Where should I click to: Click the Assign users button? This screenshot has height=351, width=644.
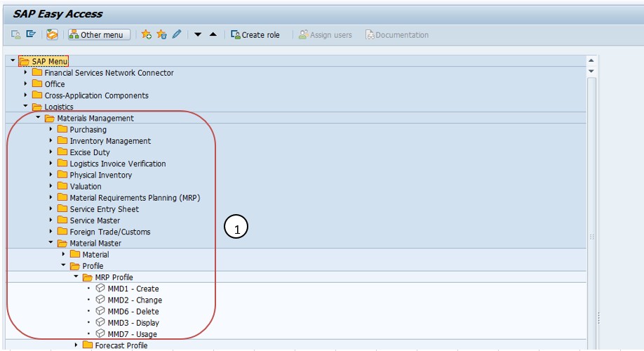[325, 35]
